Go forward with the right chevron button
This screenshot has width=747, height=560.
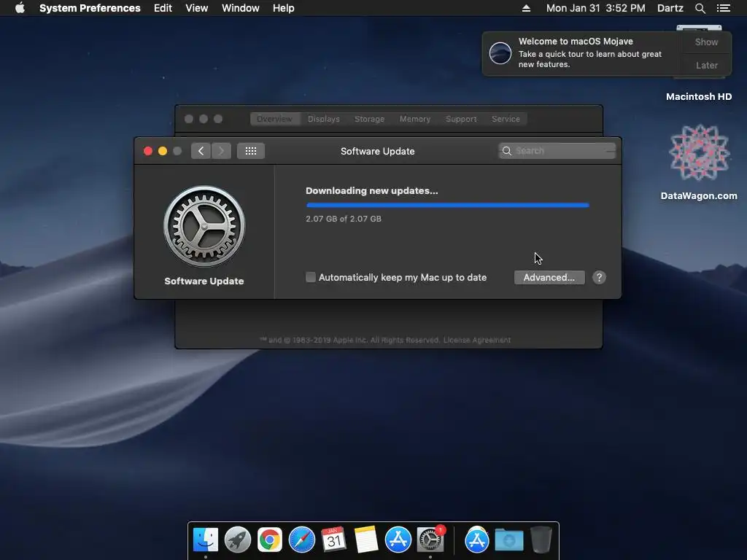221,151
